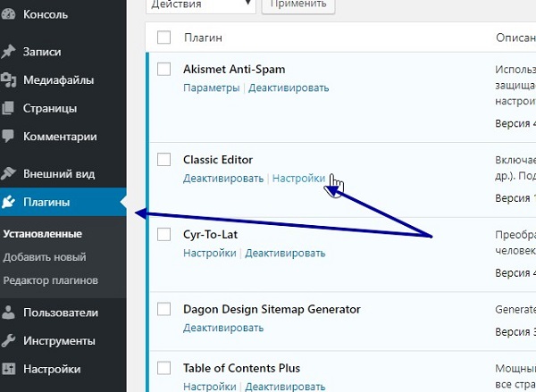Click the Cyr-To-Lat plugin name

[x=210, y=235]
